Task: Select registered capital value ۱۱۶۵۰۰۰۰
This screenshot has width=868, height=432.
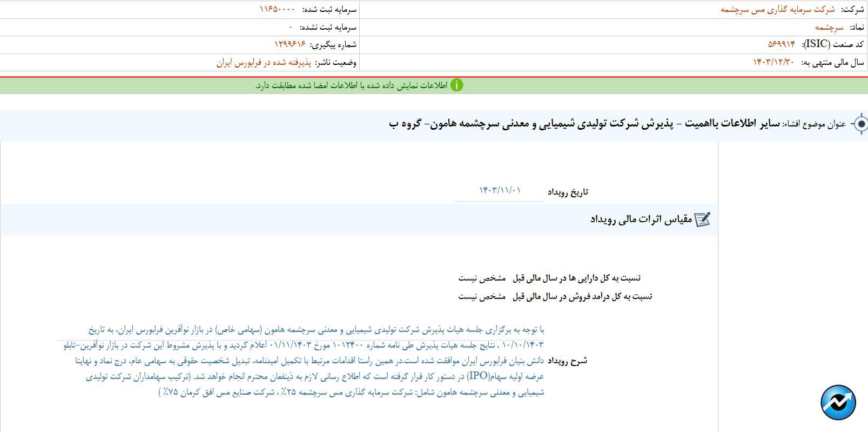Action: coord(278,10)
